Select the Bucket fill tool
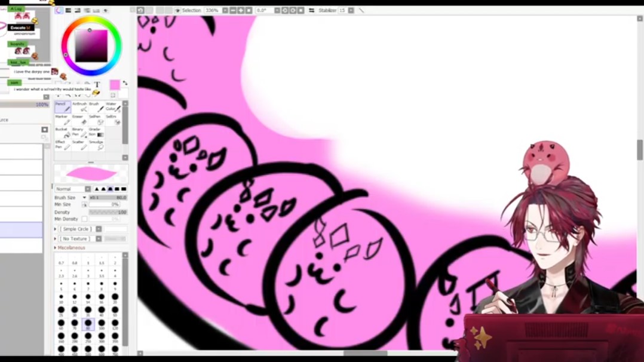 point(62,132)
